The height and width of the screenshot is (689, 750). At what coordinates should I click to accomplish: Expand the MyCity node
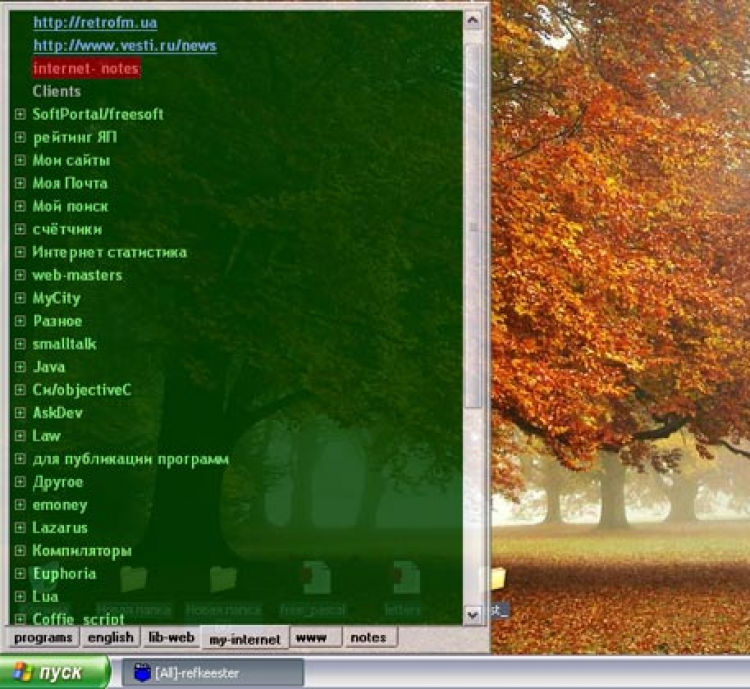point(20,298)
